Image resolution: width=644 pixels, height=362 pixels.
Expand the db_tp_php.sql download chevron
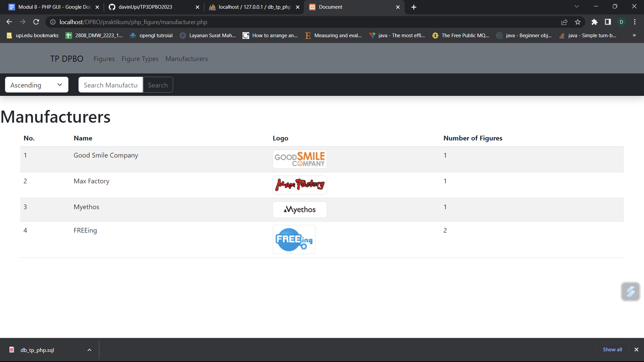point(89,350)
